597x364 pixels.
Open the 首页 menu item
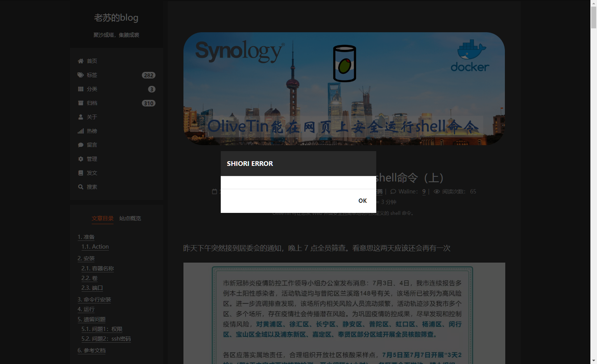[116, 61]
